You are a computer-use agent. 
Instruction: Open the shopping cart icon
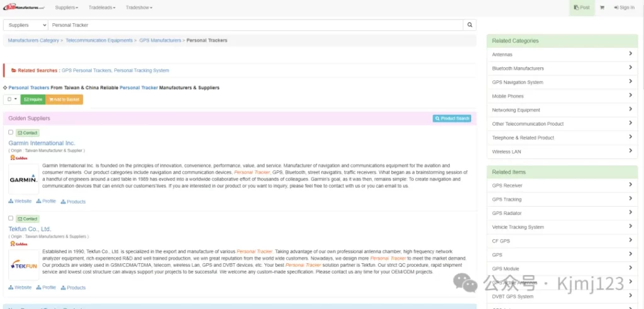click(x=602, y=8)
